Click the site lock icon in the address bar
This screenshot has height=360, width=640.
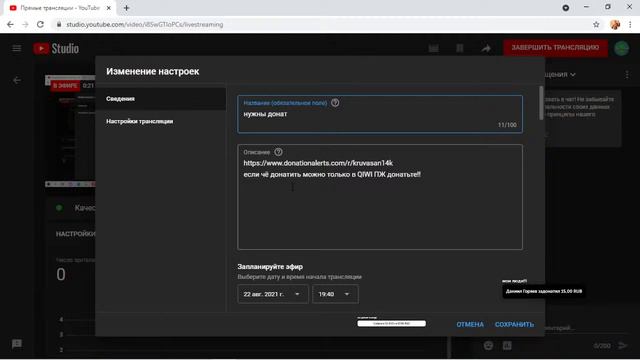[x=59, y=24]
